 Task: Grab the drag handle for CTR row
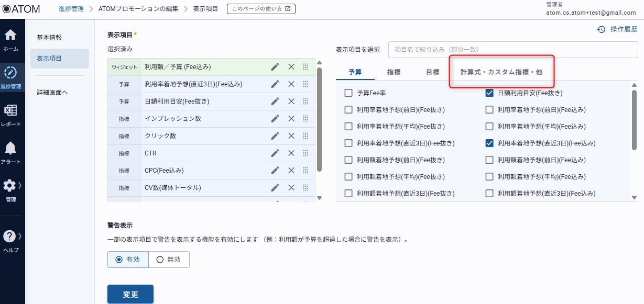click(305, 153)
